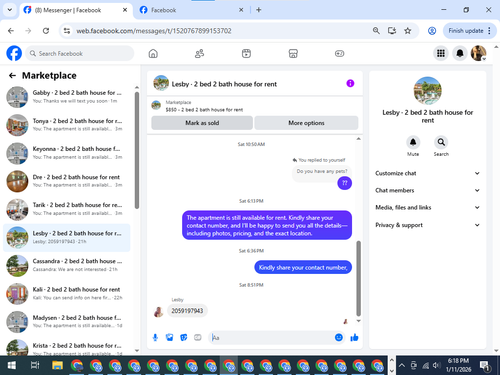Image resolution: width=500 pixels, height=375 pixels.
Task: Expand the Customize chat section
Action: pyautogui.click(x=428, y=173)
